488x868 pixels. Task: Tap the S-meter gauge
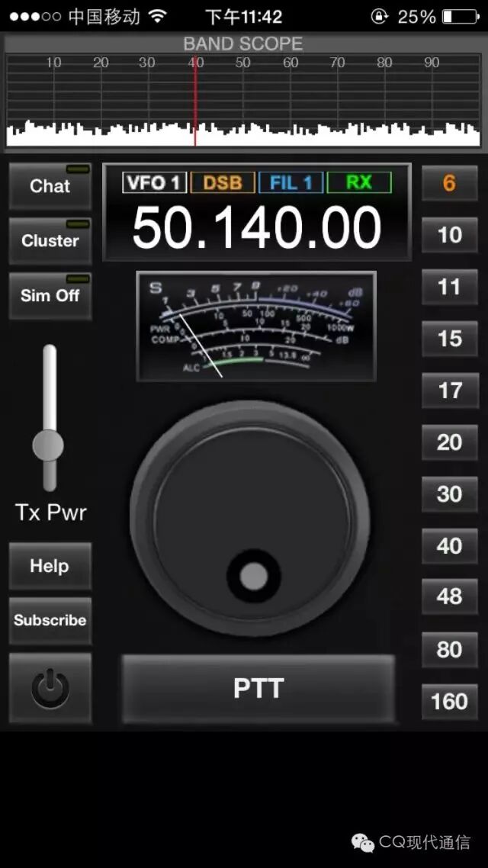[x=256, y=326]
